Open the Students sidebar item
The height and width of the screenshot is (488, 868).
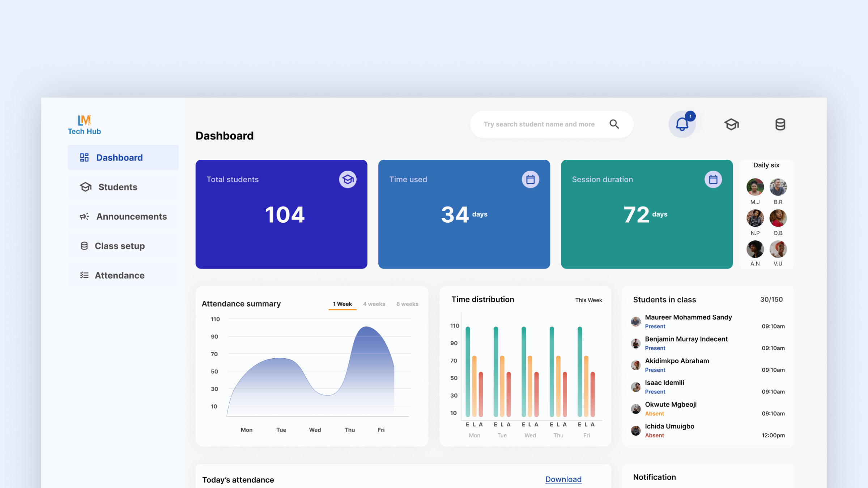pos(123,187)
